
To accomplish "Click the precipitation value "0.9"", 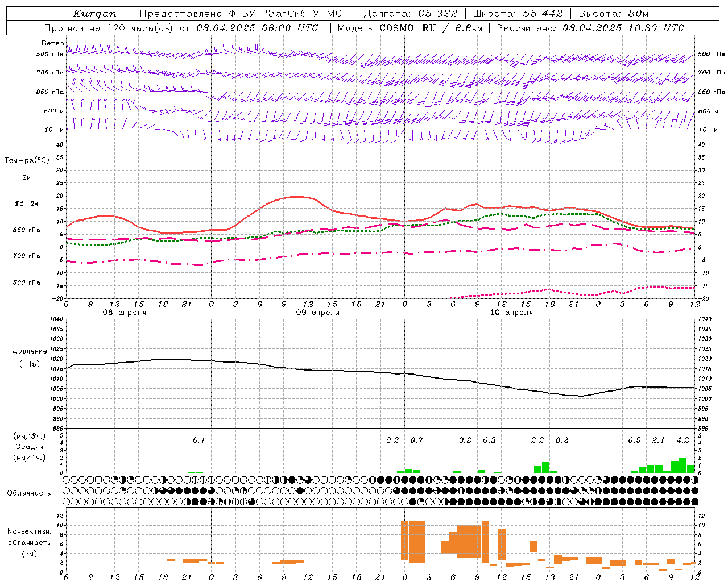I will (x=635, y=440).
